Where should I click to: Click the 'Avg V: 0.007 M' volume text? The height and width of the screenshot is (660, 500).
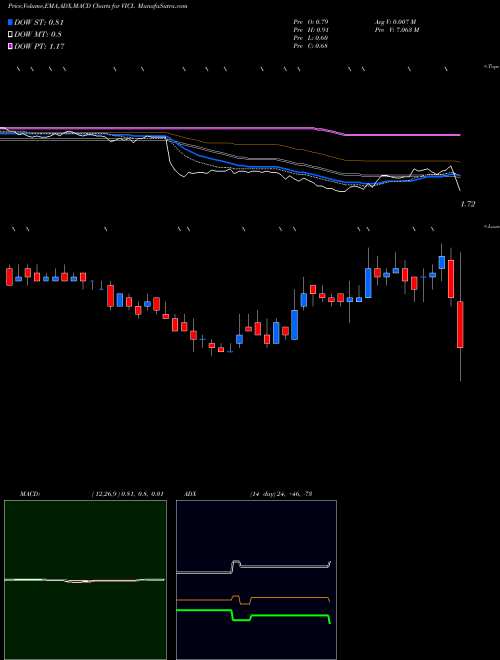point(395,21)
